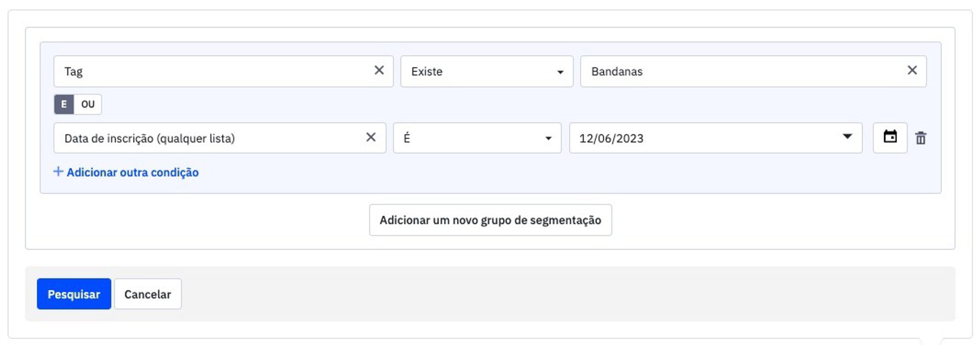Image resolution: width=980 pixels, height=345 pixels.
Task: Click the Pesquisar button
Action: point(73,294)
